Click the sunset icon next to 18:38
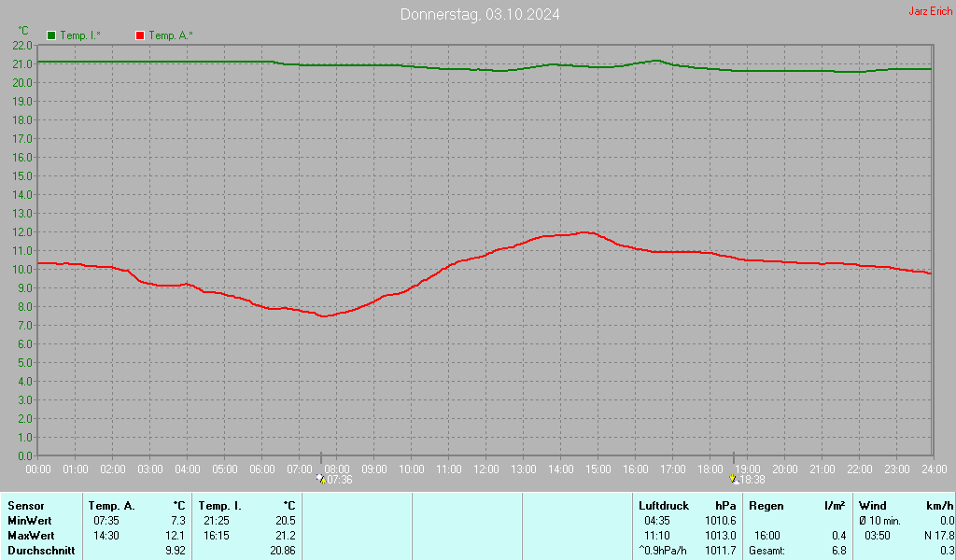Image resolution: width=956 pixels, height=560 pixels. [x=734, y=480]
